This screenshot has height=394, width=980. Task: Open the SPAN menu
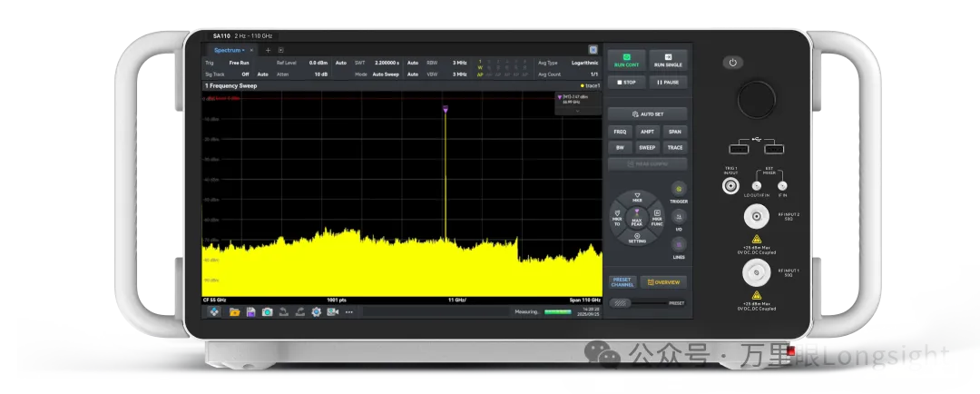tap(675, 132)
